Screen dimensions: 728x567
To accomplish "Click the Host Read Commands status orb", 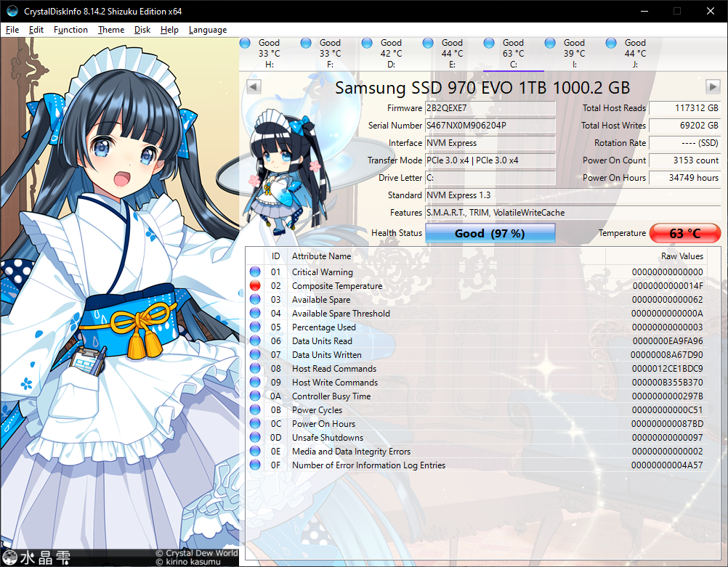I will (x=255, y=368).
